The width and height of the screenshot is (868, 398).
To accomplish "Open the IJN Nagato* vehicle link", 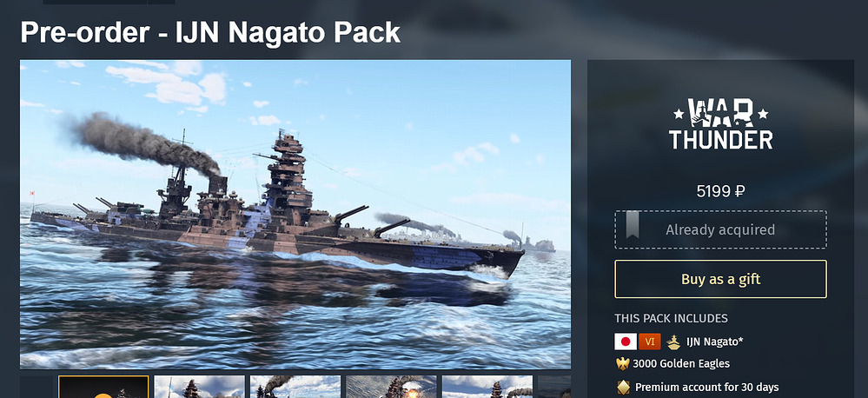I will pyautogui.click(x=715, y=342).
